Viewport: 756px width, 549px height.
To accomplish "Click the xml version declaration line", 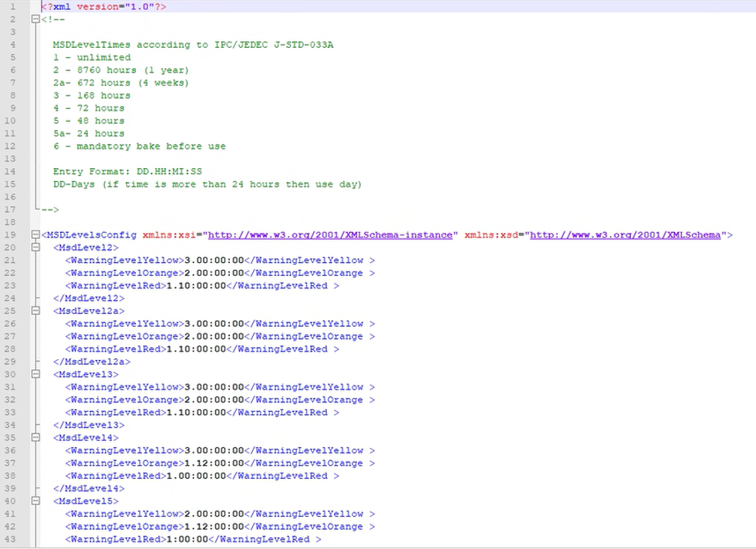I will tap(103, 7).
